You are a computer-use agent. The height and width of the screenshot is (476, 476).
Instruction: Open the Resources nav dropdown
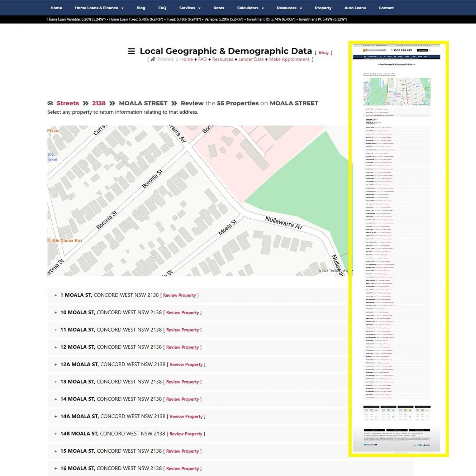point(289,8)
